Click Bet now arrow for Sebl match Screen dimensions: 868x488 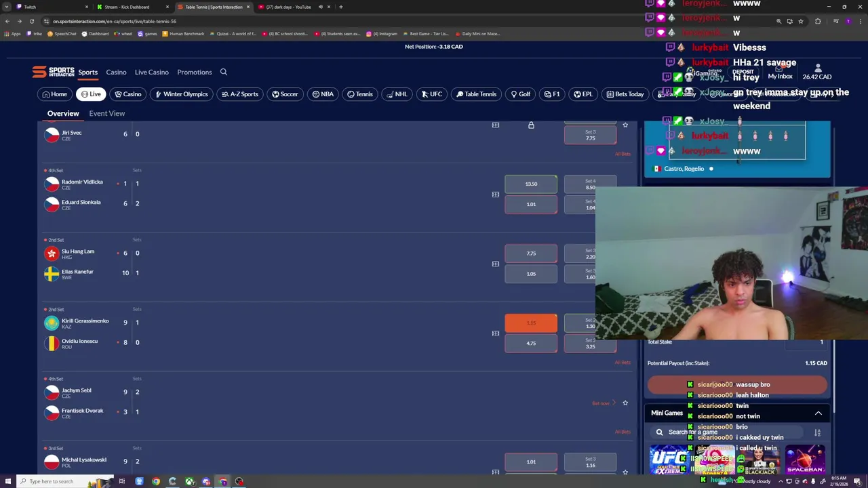pos(604,403)
